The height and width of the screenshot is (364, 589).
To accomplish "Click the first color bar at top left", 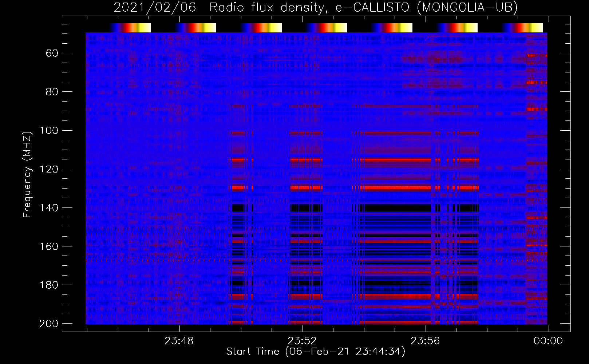I will tap(130, 28).
